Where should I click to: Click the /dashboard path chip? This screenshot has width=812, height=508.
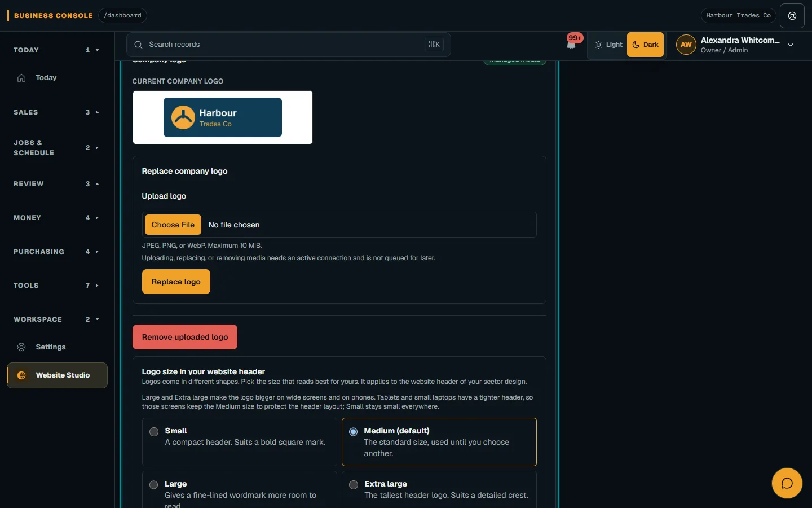tap(123, 16)
